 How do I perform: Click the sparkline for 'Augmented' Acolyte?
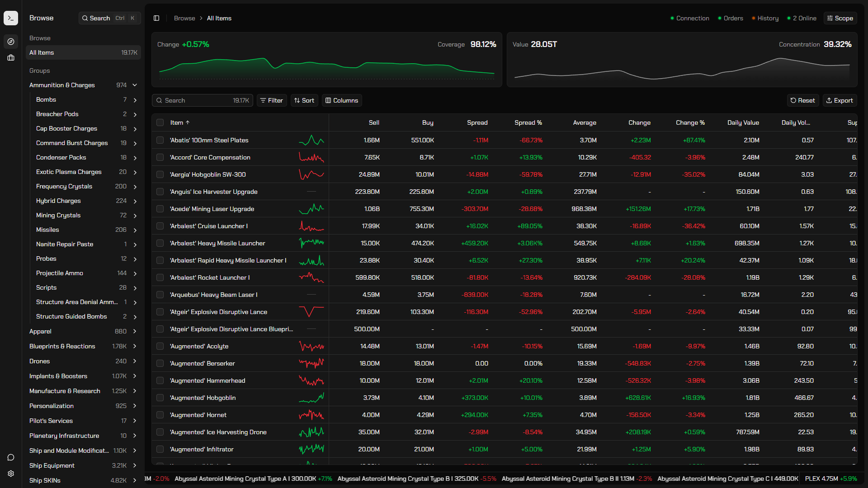[x=311, y=346]
